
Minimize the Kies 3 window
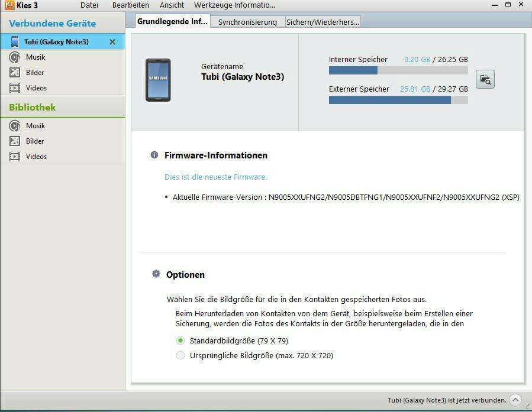tap(495, 5)
